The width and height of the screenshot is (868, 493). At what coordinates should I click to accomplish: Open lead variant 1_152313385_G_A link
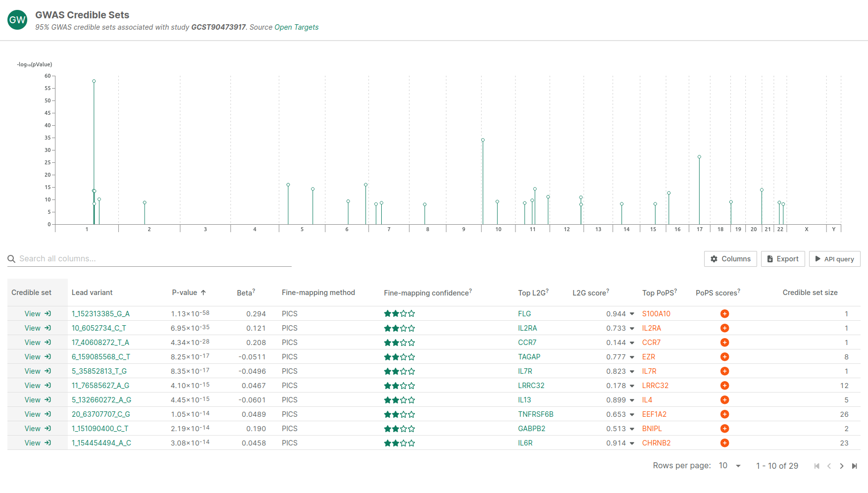tap(101, 314)
